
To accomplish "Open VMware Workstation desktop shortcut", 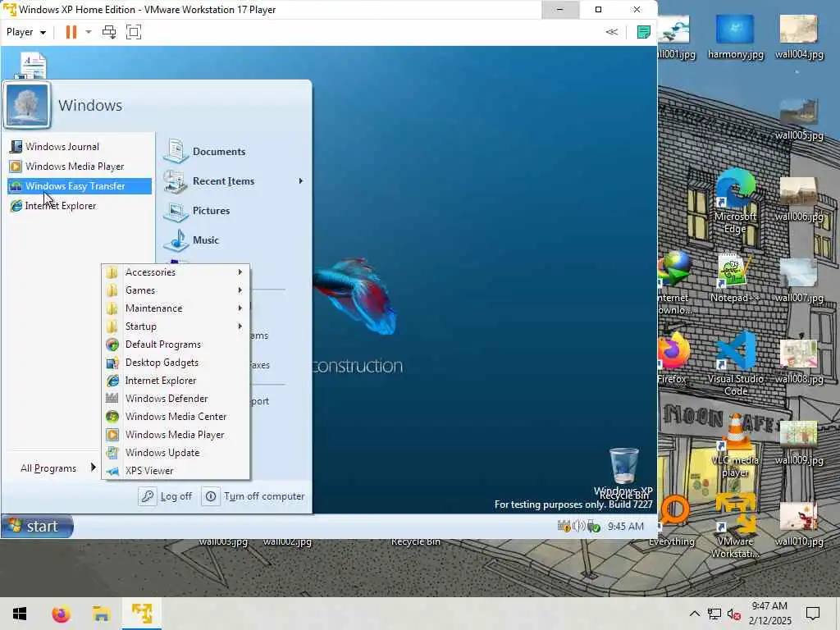I will tap(735, 526).
